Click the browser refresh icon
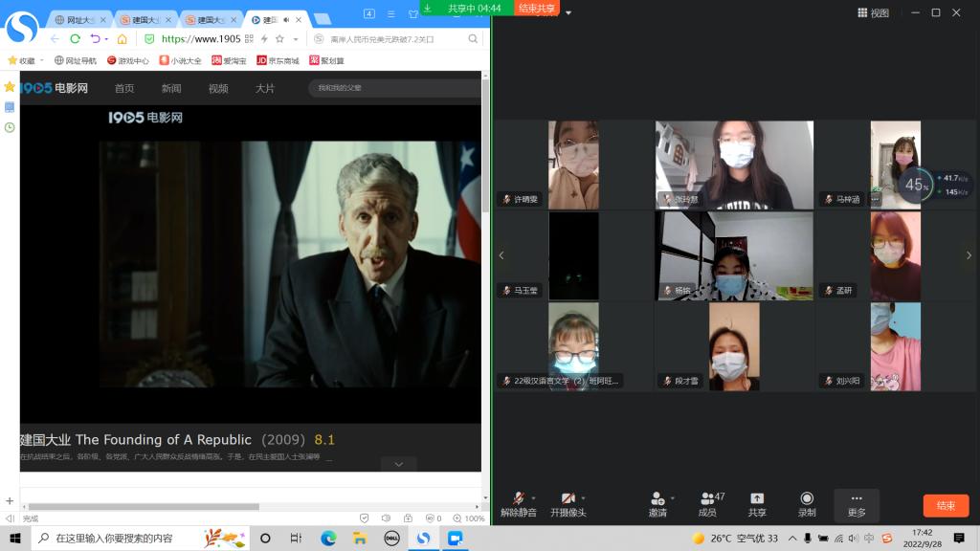Screen dimensions: 980x551 pyautogui.click(x=74, y=38)
